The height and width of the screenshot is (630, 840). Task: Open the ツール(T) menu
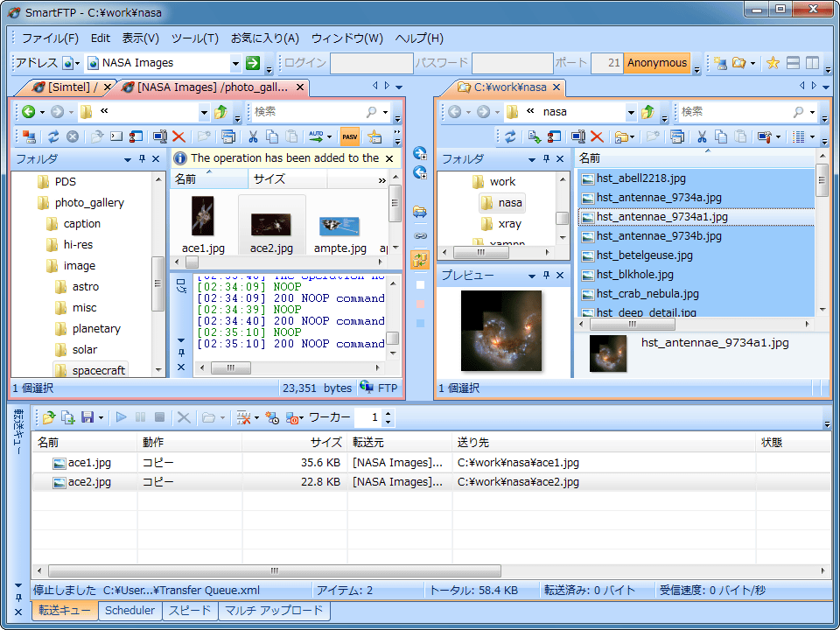pyautogui.click(x=195, y=38)
